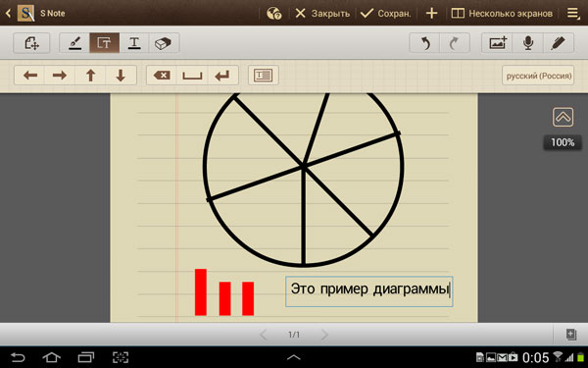The width and height of the screenshot is (588, 368).
Task: Switch to text recognition mode icon
Action: (x=264, y=76)
